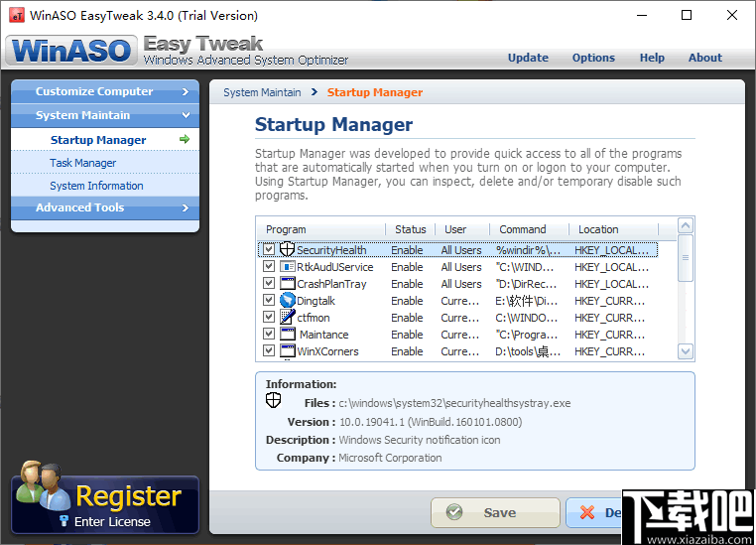Viewport: 756px width, 545px height.
Task: Collapse the System Maintain section
Action: (x=105, y=115)
